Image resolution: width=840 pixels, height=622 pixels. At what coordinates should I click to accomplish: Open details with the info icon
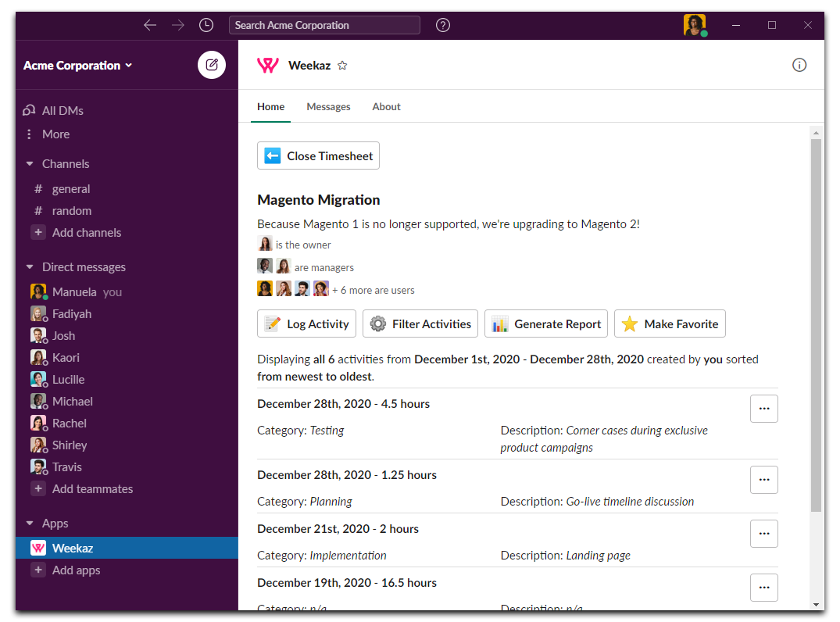point(799,65)
